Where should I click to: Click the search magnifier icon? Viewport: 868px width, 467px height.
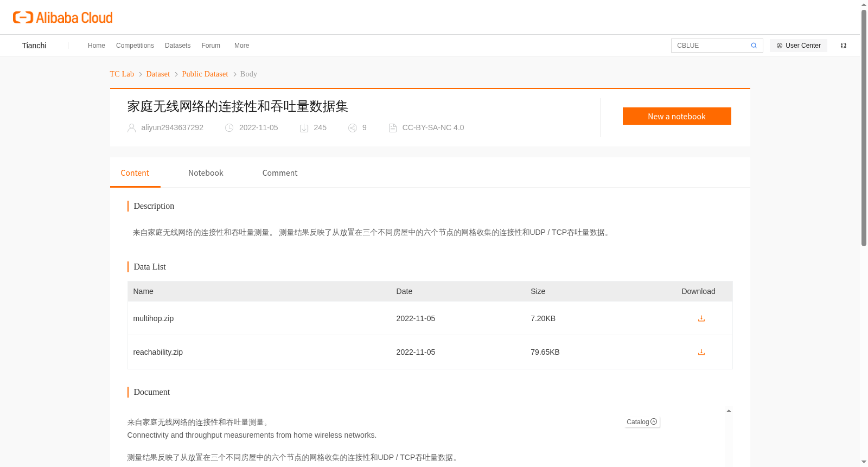coord(754,46)
